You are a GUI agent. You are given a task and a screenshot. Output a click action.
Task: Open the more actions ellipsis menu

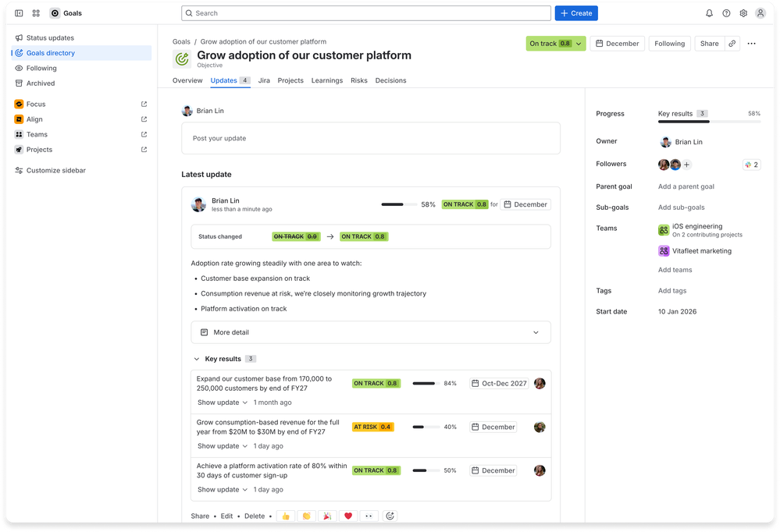click(x=751, y=44)
